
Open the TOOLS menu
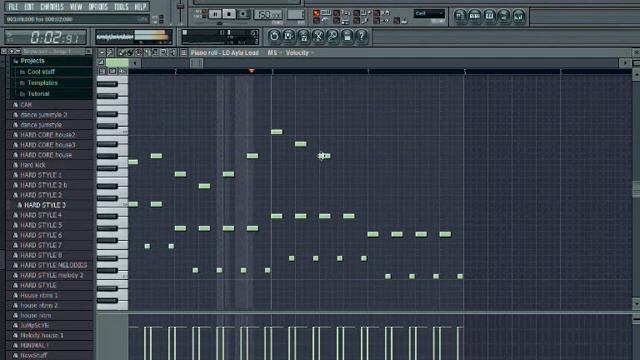(121, 7)
